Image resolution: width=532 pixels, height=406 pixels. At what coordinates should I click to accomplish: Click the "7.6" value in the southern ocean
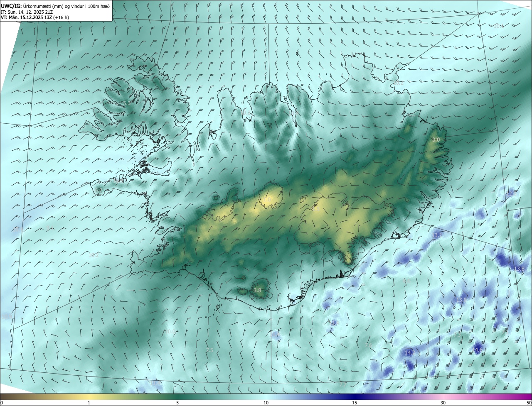coord(368,345)
